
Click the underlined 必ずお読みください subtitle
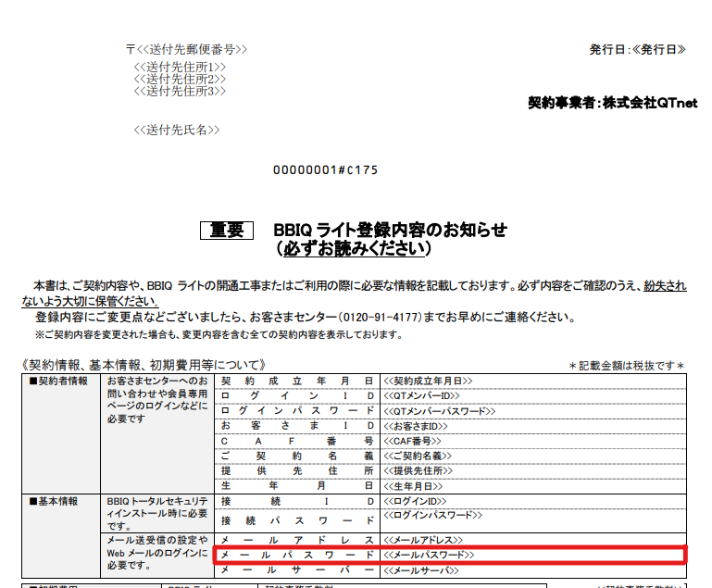355,249
